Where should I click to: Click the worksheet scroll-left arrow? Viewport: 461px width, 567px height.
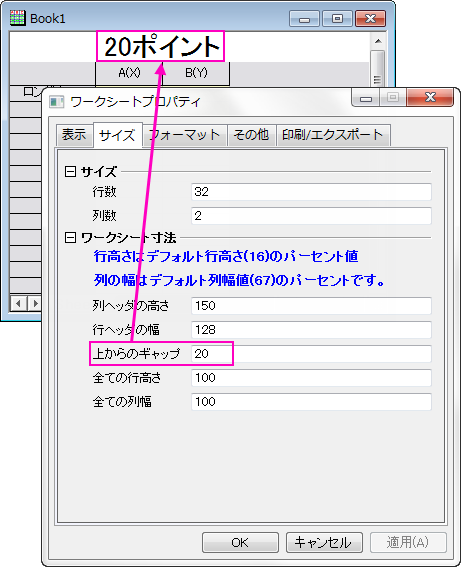click(x=18, y=303)
